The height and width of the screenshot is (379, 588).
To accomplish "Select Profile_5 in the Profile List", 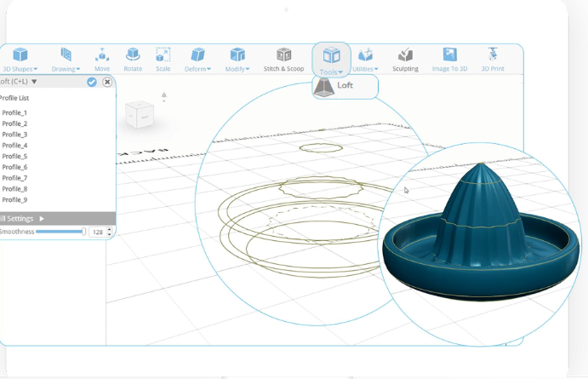I will point(14,156).
